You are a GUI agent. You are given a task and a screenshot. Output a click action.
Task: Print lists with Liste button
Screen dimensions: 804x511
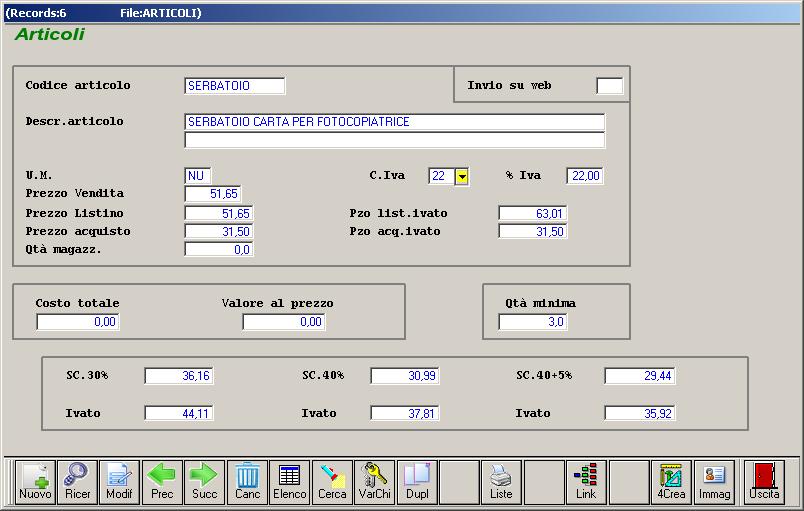[501, 482]
